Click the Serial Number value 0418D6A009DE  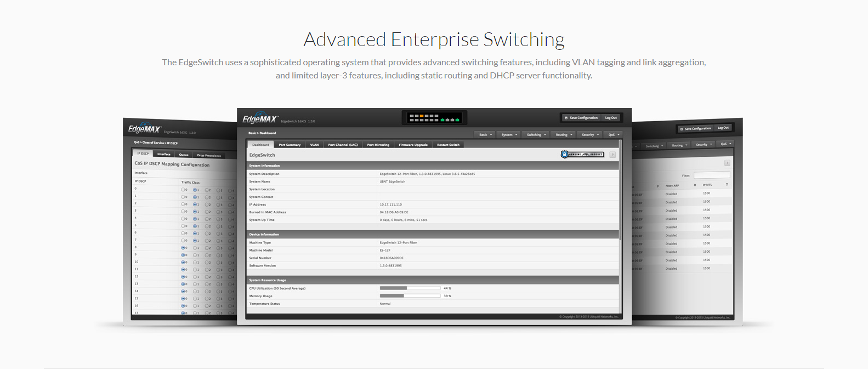tap(392, 258)
